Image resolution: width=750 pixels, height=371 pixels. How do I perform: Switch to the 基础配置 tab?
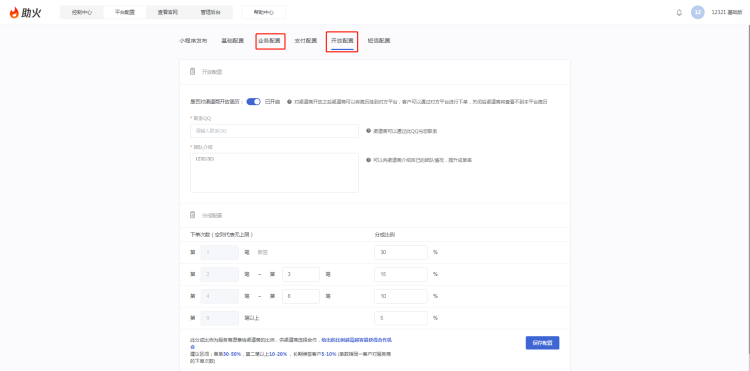pos(232,41)
